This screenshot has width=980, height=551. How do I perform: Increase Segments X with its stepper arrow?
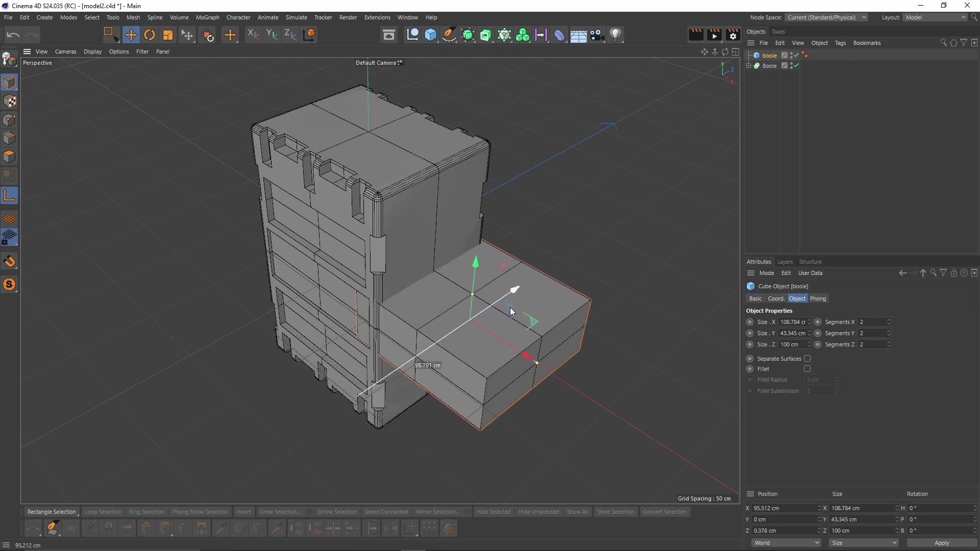(x=888, y=320)
